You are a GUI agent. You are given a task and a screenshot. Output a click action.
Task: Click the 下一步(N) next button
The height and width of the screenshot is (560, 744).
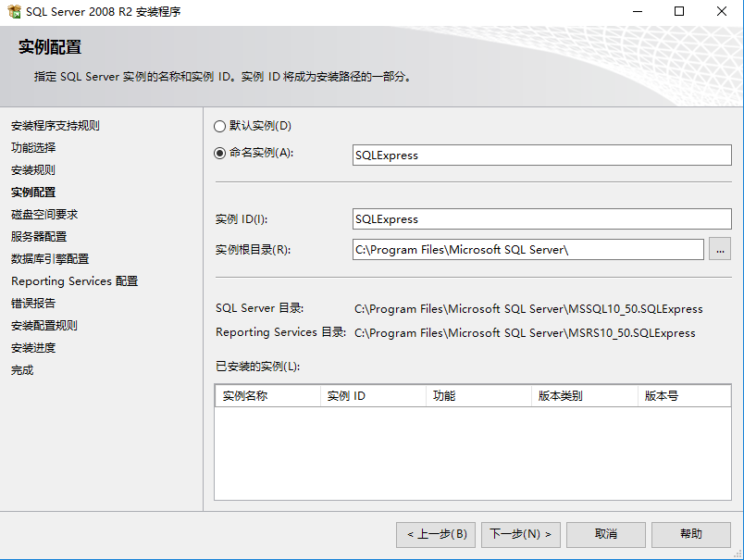(x=520, y=535)
